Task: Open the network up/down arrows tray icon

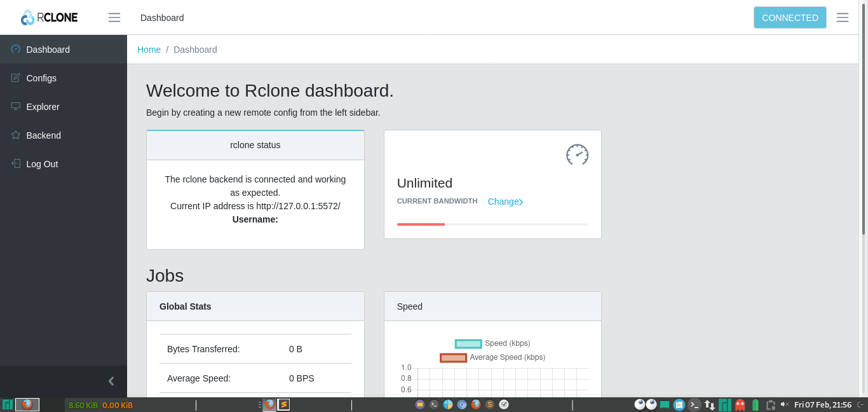Action: coord(710,405)
